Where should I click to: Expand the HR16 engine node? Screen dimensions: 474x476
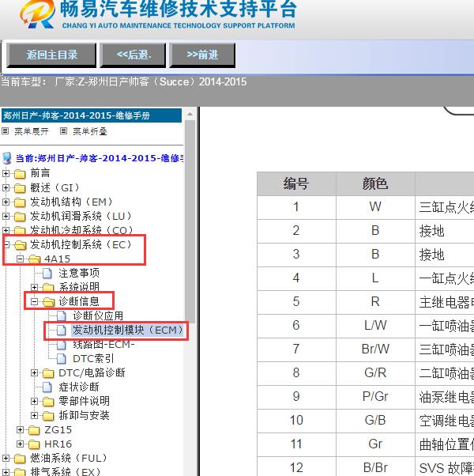[20, 444]
